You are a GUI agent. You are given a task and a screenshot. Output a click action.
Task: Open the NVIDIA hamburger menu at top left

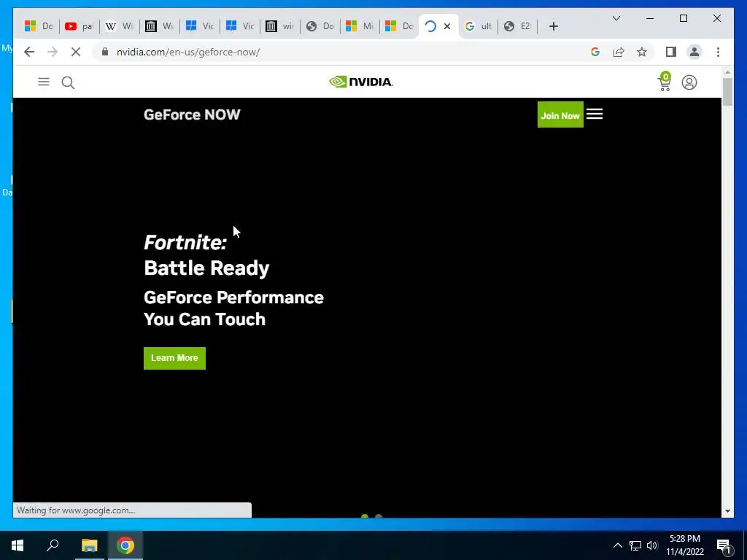coord(44,82)
